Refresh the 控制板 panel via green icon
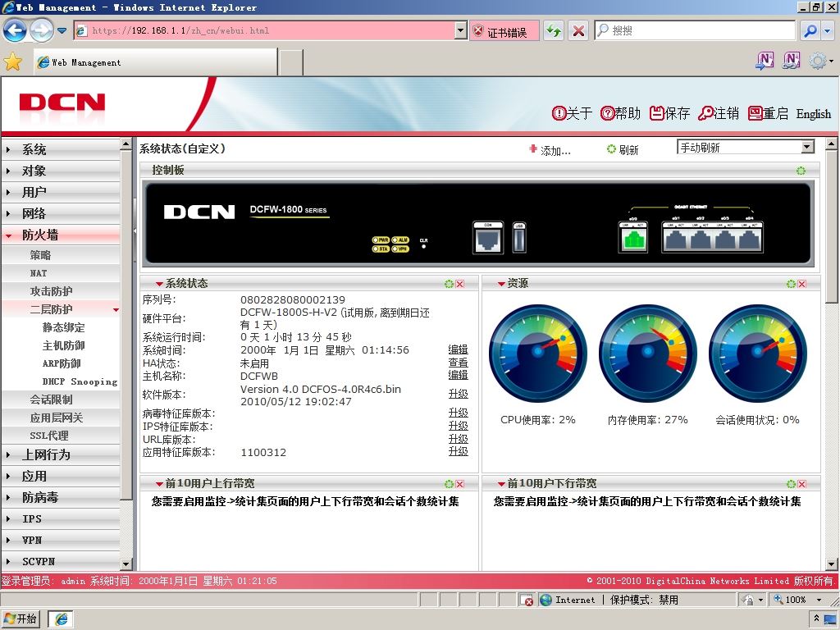Image resolution: width=840 pixels, height=630 pixels. (x=801, y=171)
